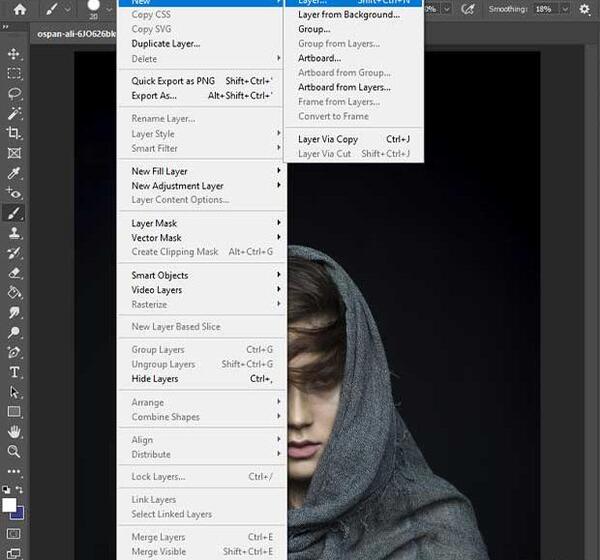
Task: Choose Artboard from Layers
Action: (x=354, y=87)
